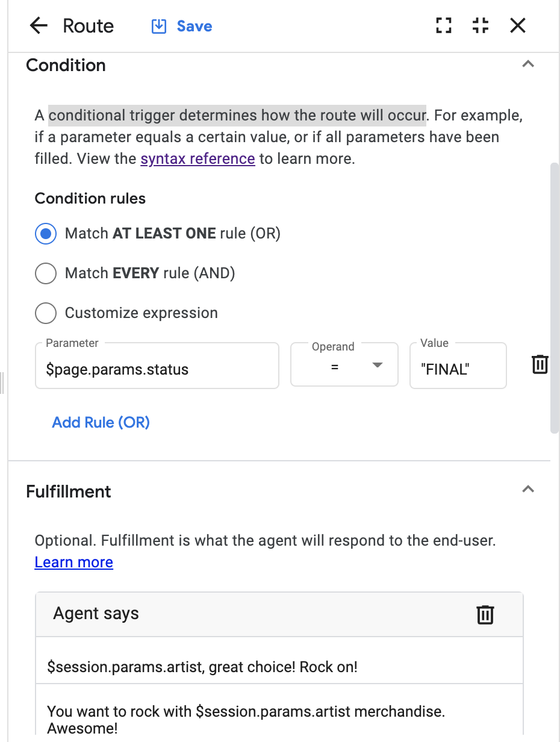Click the exit full screen icon
Image resolution: width=560 pixels, height=742 pixels.
pyautogui.click(x=481, y=25)
